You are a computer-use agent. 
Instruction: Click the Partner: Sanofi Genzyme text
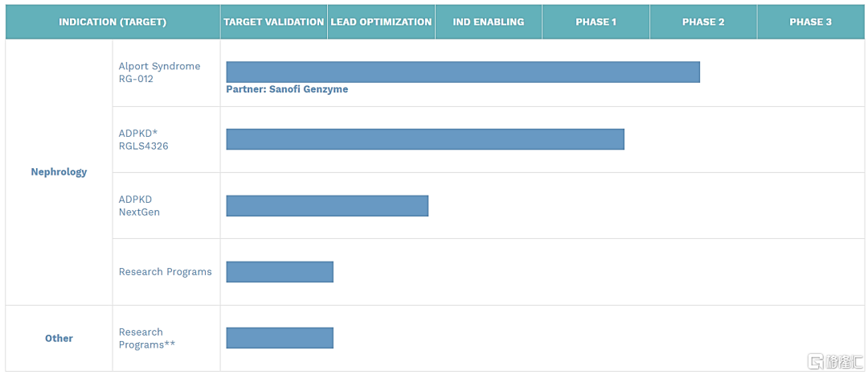click(x=287, y=89)
